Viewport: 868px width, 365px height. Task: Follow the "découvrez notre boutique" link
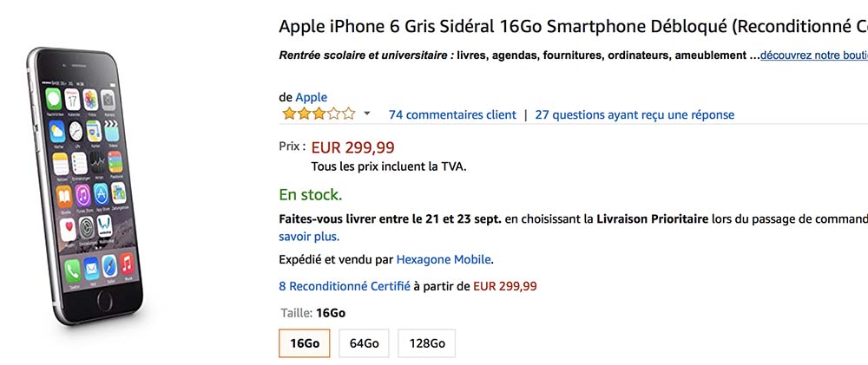tap(813, 55)
